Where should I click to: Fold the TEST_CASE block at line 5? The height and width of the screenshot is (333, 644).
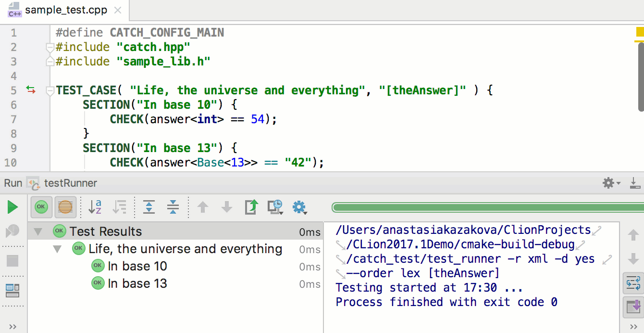coord(49,90)
